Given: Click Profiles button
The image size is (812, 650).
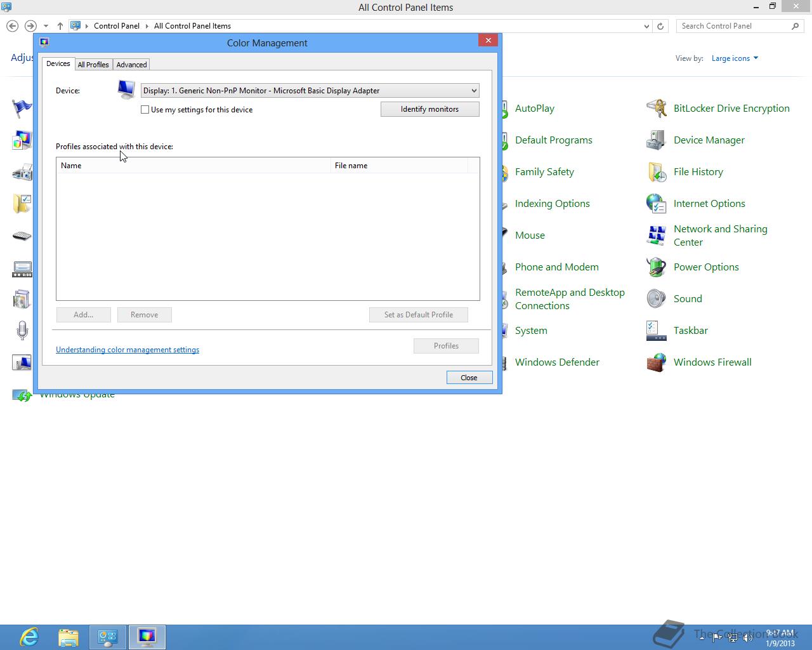Looking at the screenshot, I should pos(446,346).
